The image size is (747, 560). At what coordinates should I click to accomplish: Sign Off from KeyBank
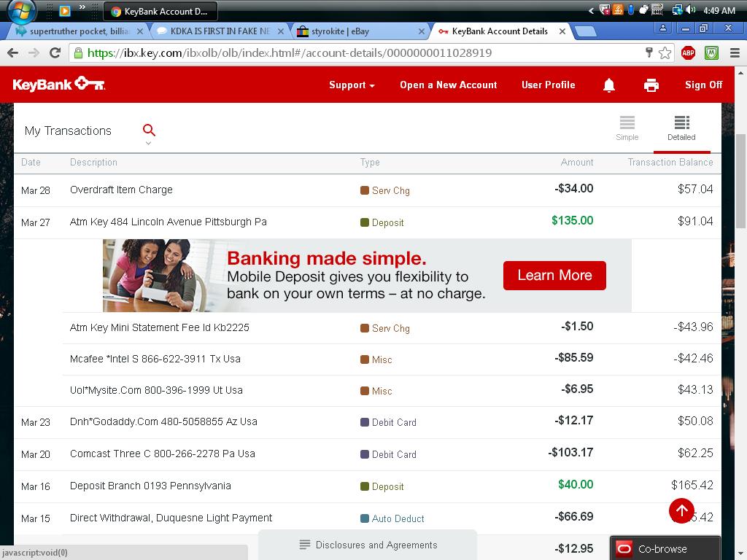(704, 85)
